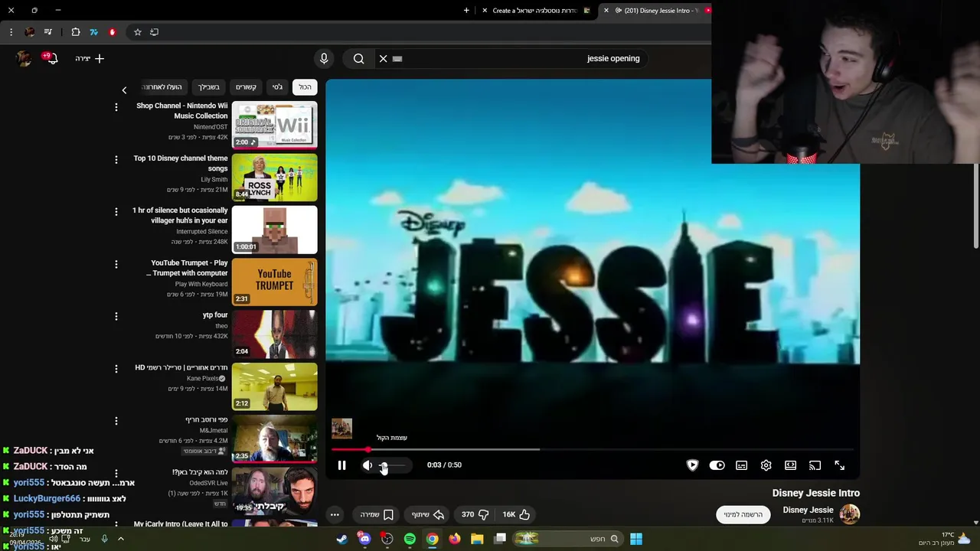Open the player settings gear
This screenshot has height=551, width=980.
point(766,465)
